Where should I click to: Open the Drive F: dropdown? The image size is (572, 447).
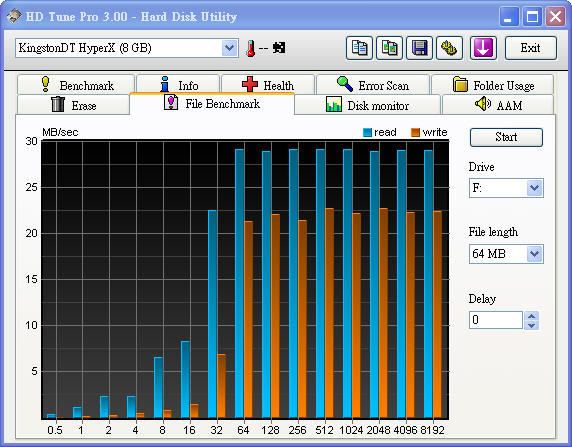tap(534, 188)
